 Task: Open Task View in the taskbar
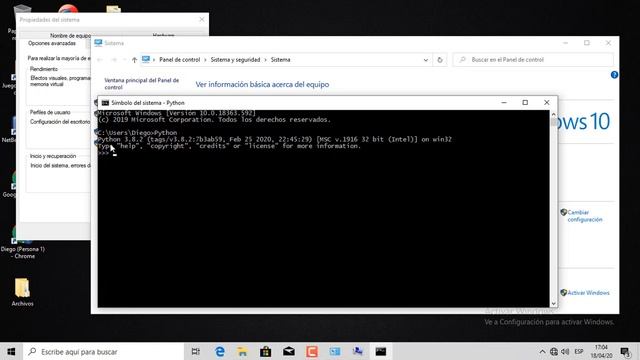coord(196,351)
